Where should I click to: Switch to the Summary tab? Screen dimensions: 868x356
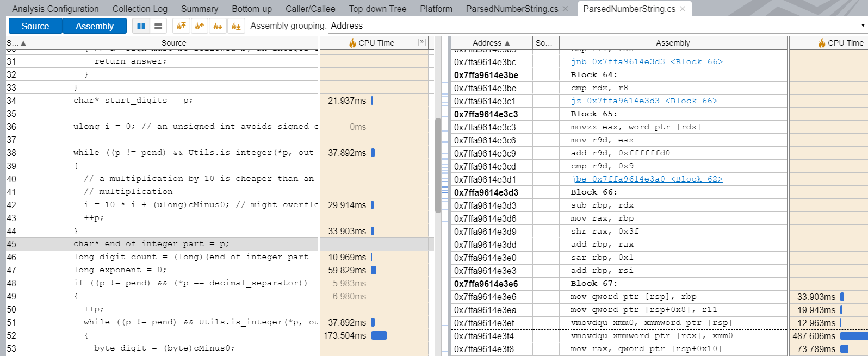200,9
